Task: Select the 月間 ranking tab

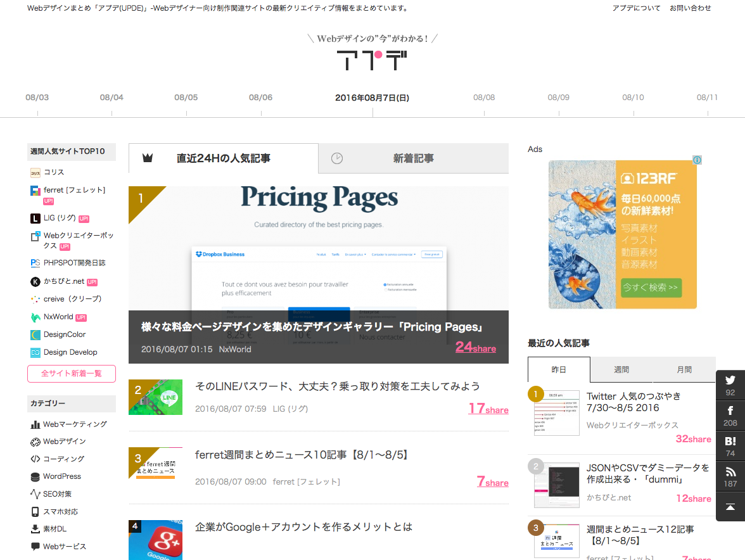Action: (684, 369)
